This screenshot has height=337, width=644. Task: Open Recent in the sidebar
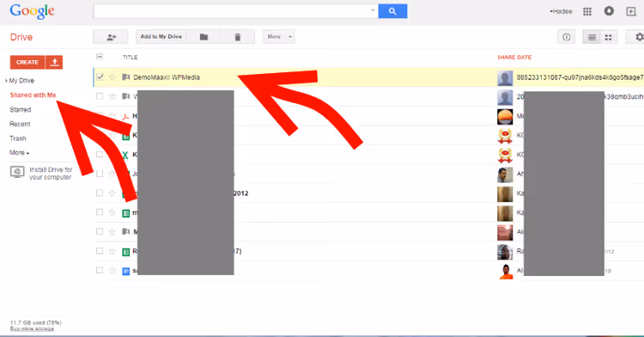point(20,124)
